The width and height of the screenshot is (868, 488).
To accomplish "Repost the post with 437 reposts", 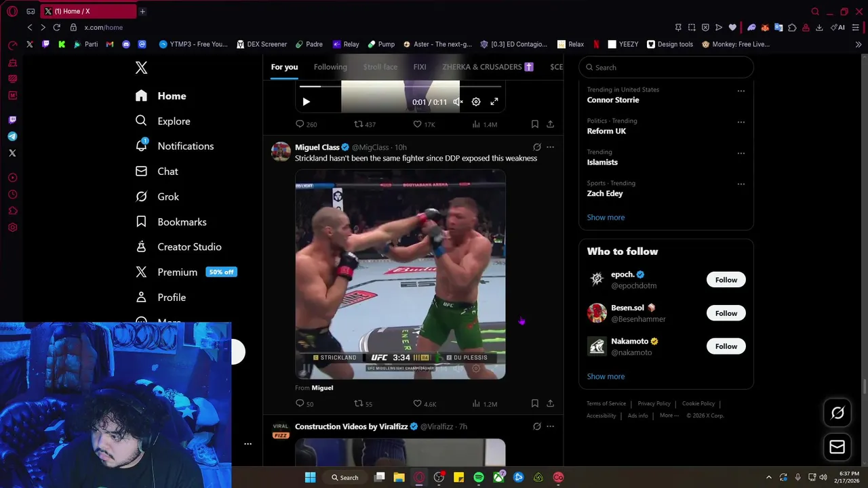I will [365, 124].
